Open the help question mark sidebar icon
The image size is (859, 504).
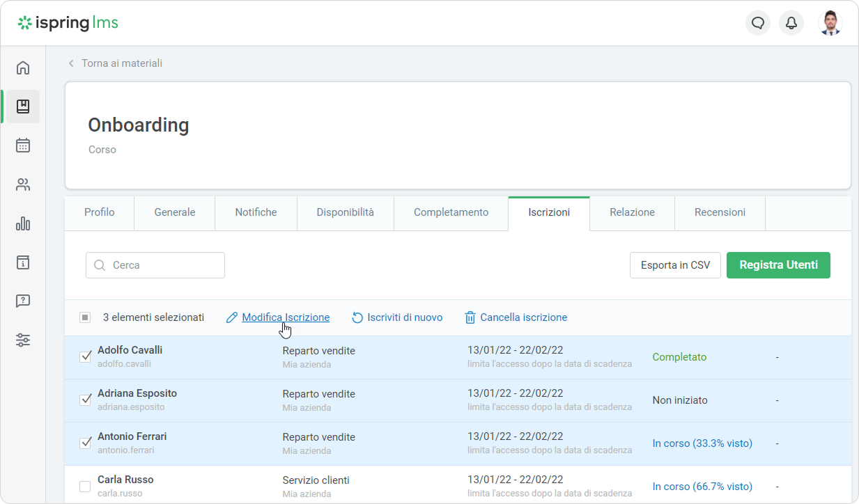click(23, 301)
